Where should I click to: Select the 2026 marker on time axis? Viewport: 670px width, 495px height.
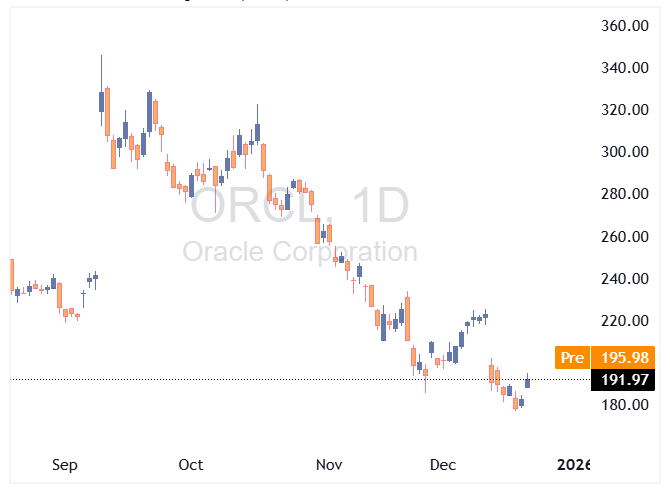coord(574,465)
